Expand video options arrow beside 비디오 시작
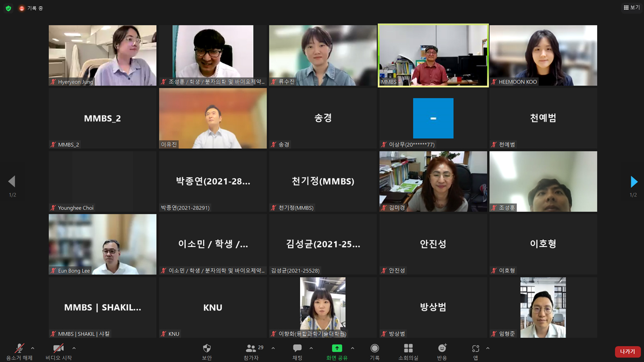Viewport: 644px width, 362px height. (74, 348)
